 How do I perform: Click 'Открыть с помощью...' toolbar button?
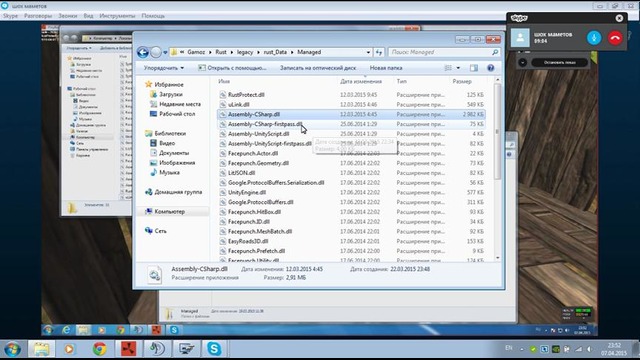coord(232,68)
